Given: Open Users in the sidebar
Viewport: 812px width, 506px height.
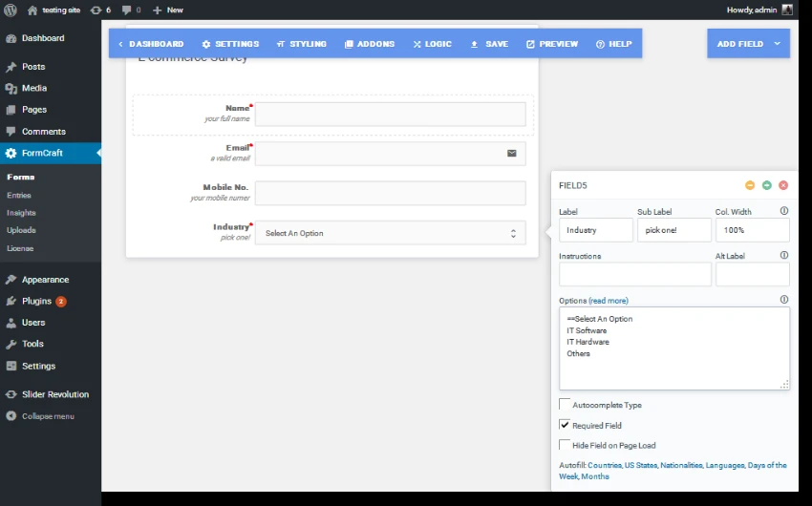Looking at the screenshot, I should tap(51, 323).
